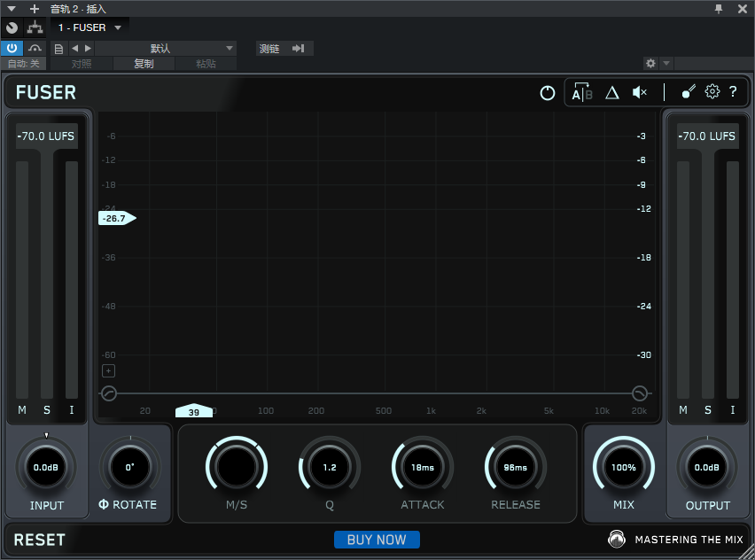Open the channel editor knob icon

12,28
